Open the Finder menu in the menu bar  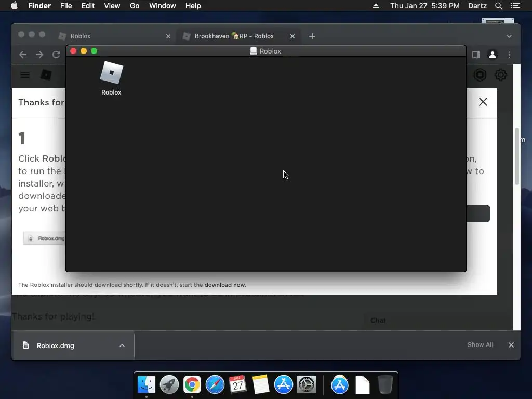39,6
